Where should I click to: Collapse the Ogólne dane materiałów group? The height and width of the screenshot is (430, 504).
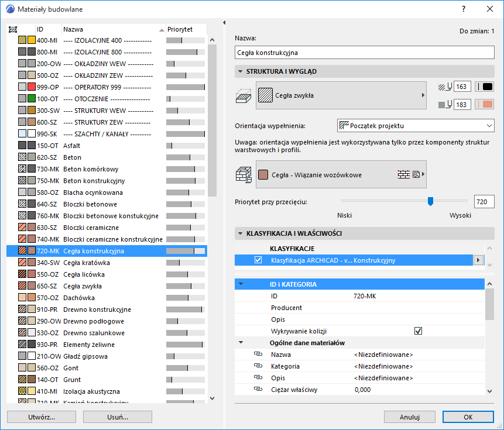[x=241, y=343]
